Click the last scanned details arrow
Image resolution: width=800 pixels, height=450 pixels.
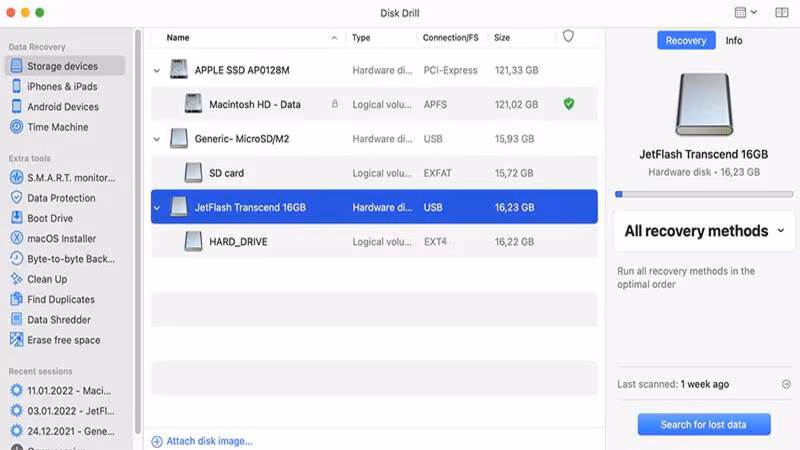click(x=786, y=384)
